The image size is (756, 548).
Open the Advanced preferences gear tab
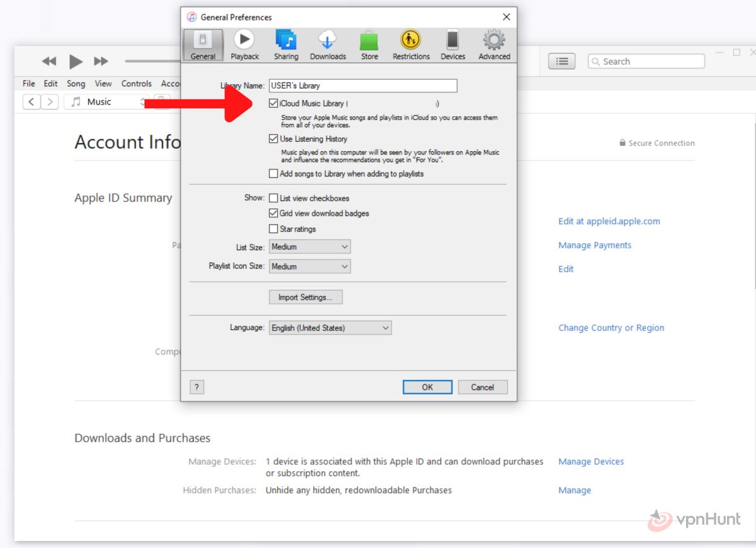click(x=494, y=45)
